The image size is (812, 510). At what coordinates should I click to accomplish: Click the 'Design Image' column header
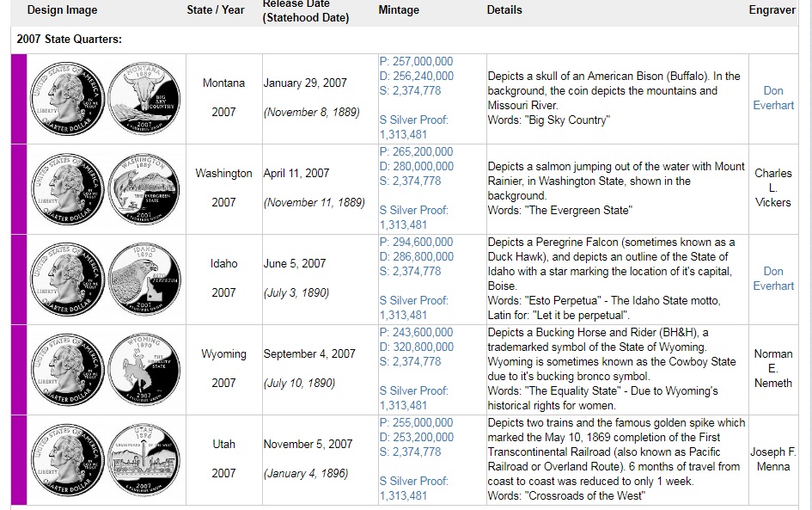click(62, 9)
